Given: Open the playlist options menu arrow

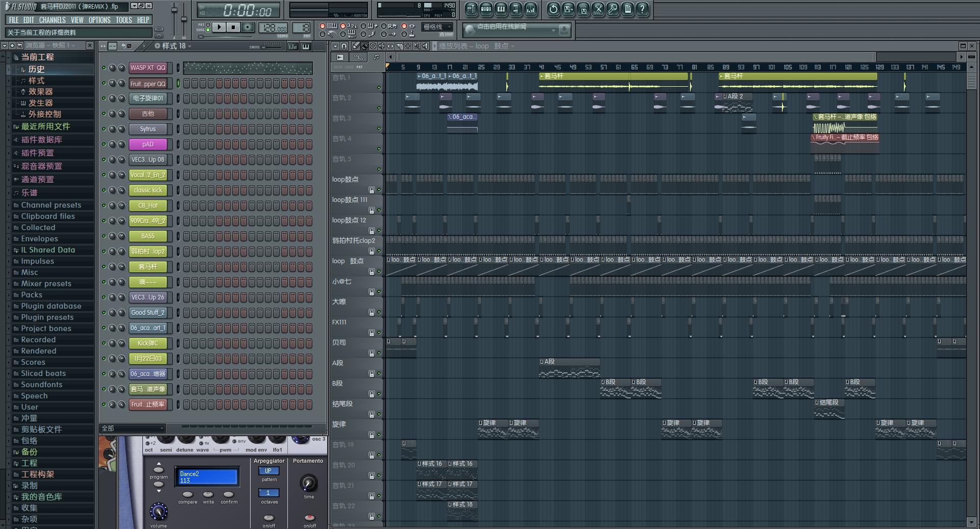Looking at the screenshot, I should (x=335, y=46).
